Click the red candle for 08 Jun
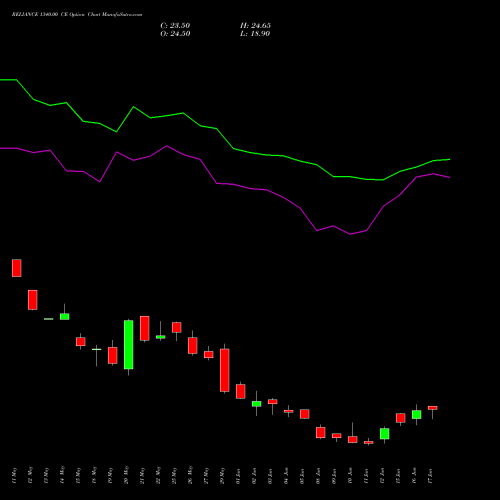 click(x=321, y=432)
